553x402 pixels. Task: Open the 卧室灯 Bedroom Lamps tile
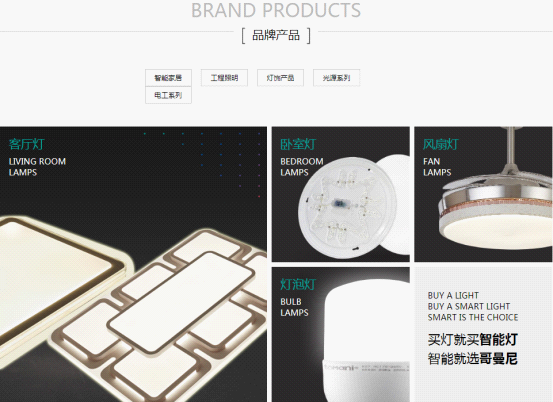coord(341,194)
